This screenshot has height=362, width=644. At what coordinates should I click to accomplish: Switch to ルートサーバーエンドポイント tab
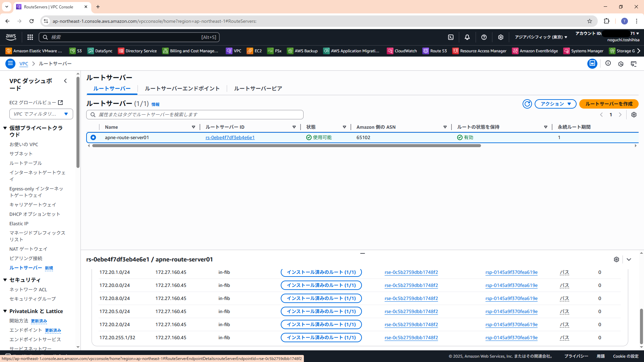pos(182,88)
